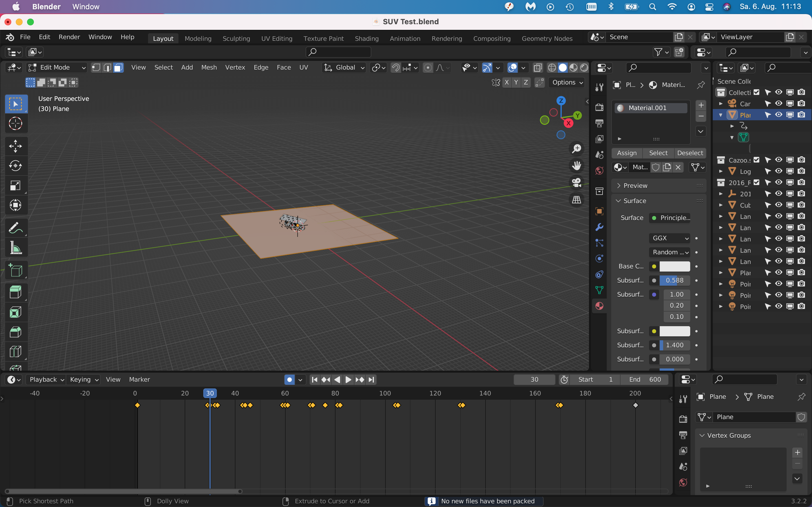Select the Move tool in the toolbar
This screenshot has height=507, width=812.
pyautogui.click(x=16, y=146)
